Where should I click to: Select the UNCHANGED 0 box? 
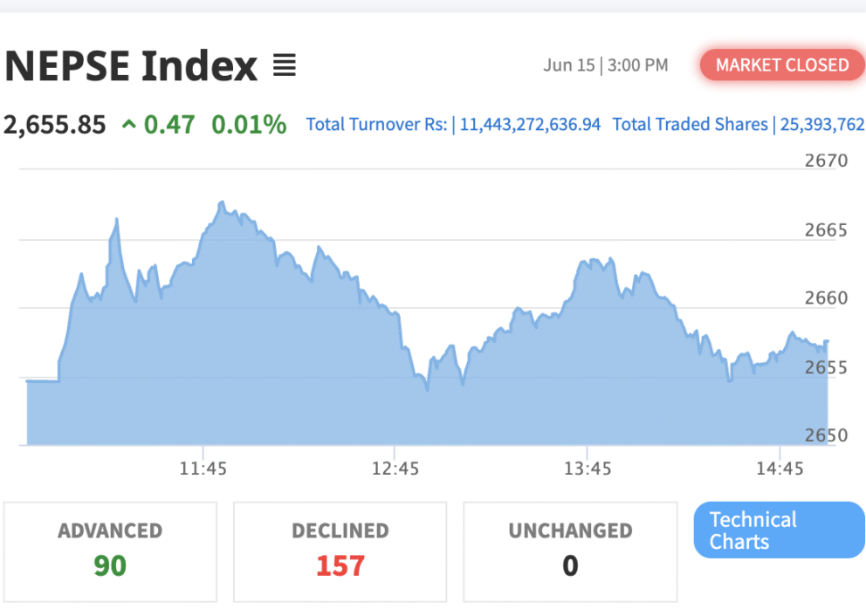(570, 552)
